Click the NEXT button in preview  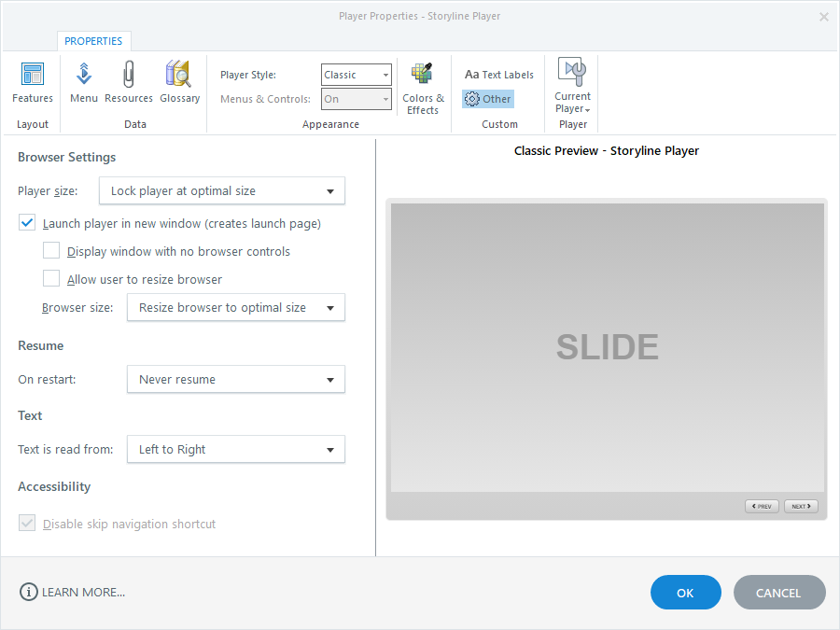pos(801,506)
